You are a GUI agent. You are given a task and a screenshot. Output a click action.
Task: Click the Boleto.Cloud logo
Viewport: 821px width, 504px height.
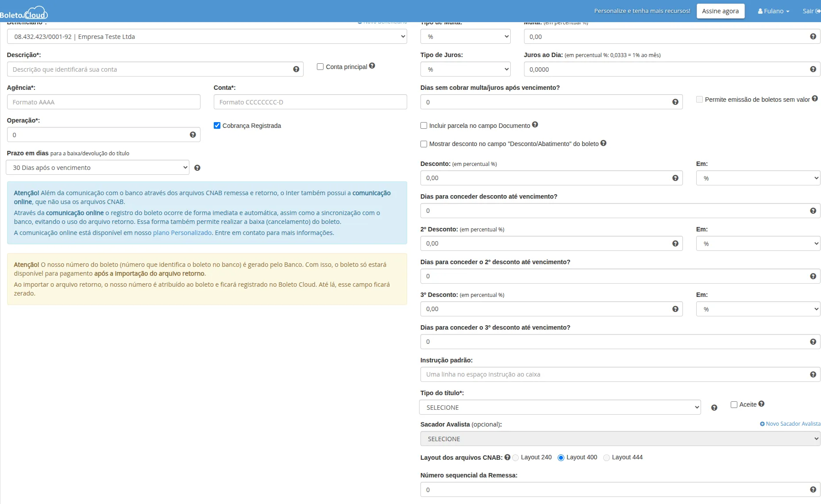pos(24,13)
